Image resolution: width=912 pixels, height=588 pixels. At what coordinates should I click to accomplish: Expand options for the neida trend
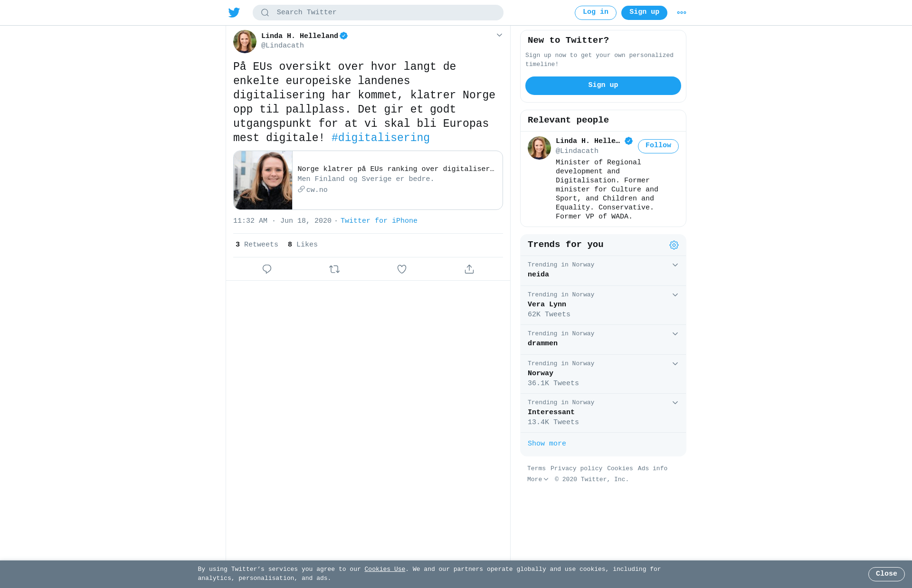pos(675,265)
